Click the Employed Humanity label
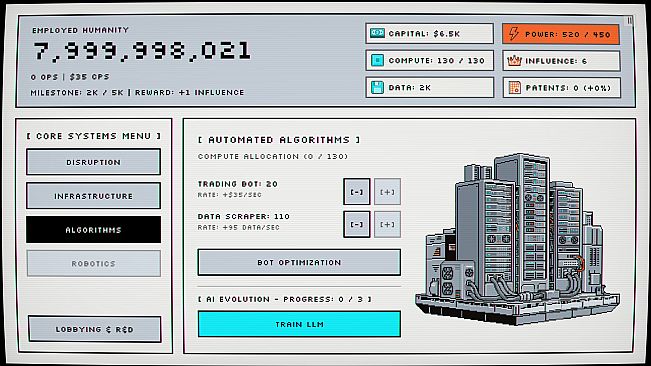Screen dimensions: 651x366 tap(81, 30)
